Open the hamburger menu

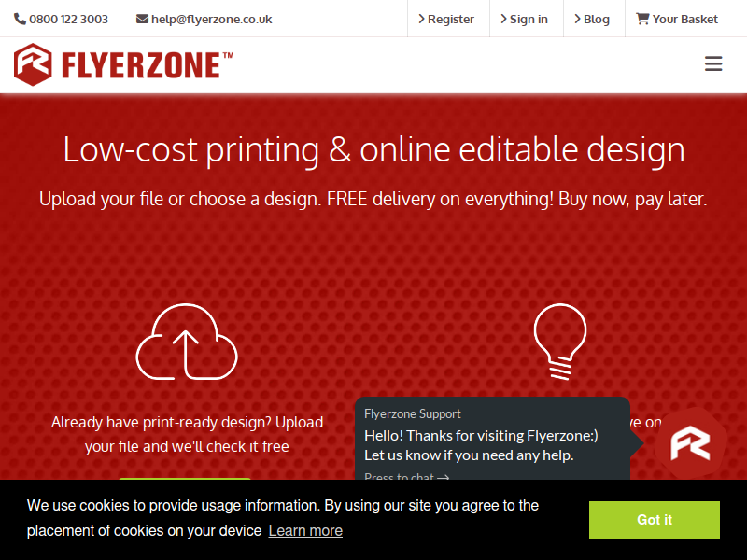click(x=713, y=63)
